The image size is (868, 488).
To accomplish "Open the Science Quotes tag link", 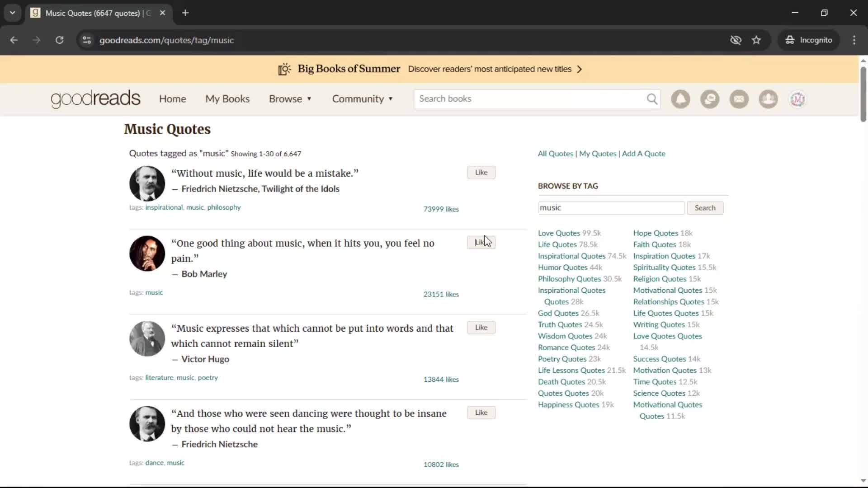I will 659,393.
